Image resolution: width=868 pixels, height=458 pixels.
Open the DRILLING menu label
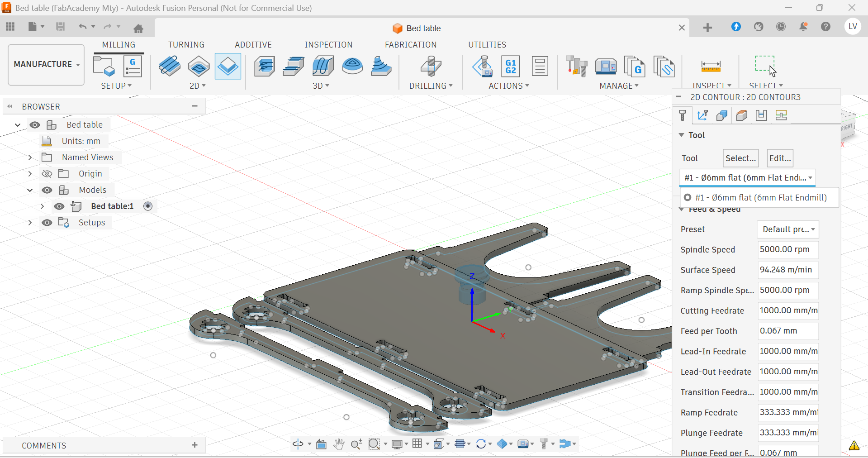(x=431, y=86)
